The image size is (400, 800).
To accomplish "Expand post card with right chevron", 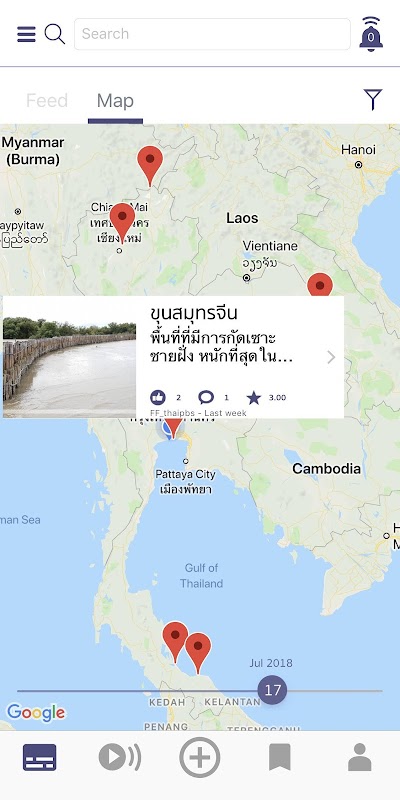I will click(331, 357).
